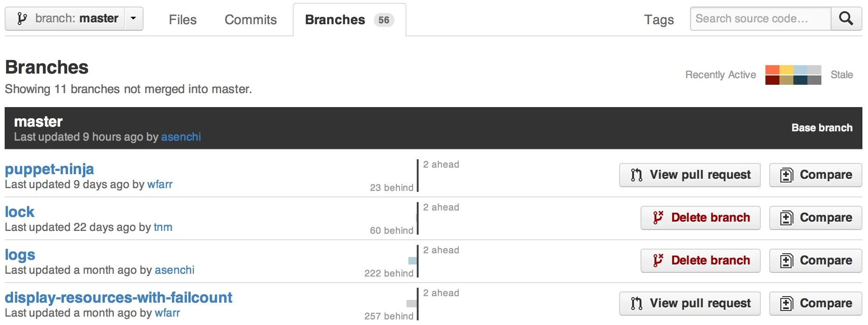Click the search magnifier icon button

[846, 19]
